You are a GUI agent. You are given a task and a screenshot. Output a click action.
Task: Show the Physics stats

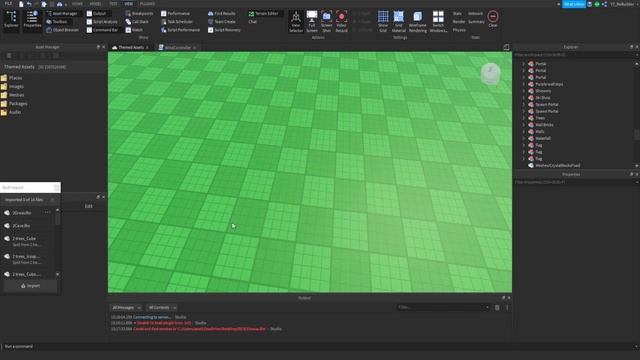459,30
